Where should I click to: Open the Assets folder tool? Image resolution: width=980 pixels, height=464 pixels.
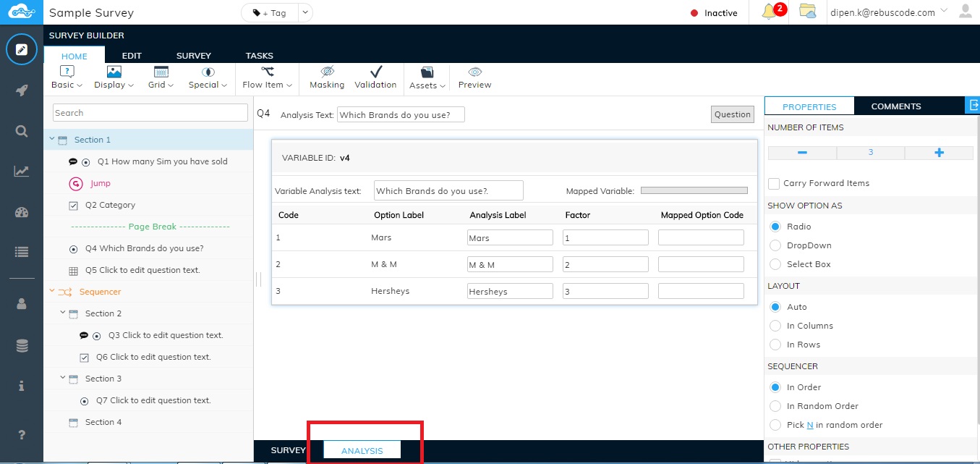coord(427,77)
